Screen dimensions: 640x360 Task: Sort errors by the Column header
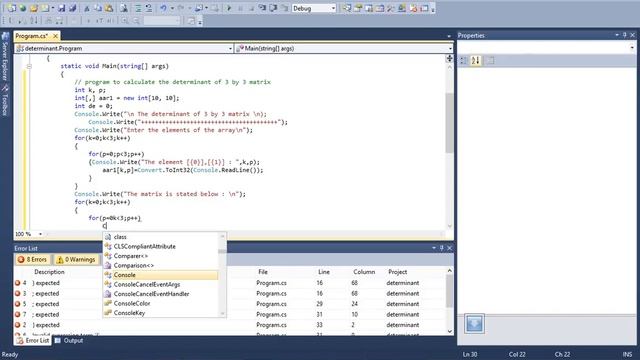pos(364,271)
